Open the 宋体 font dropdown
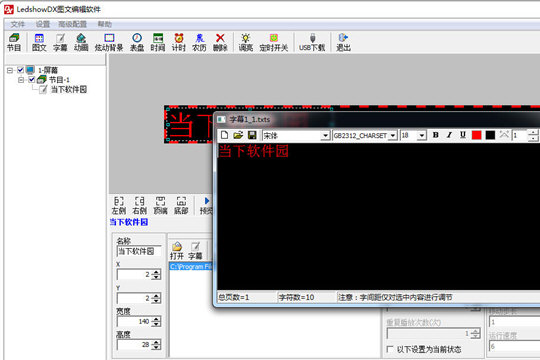Viewport: 540px width, 360px height. 325,136
